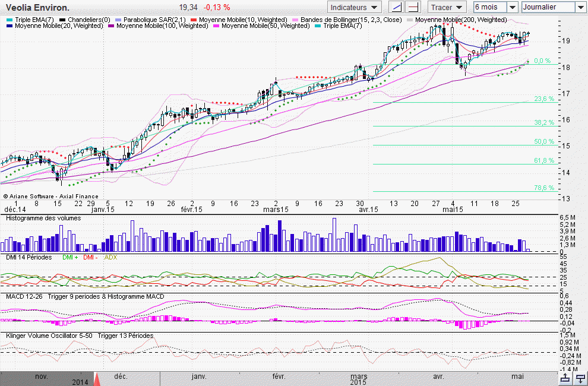Select the second-row Triple EMA(7) legend entry
588x386 pixels.
pos(339,26)
